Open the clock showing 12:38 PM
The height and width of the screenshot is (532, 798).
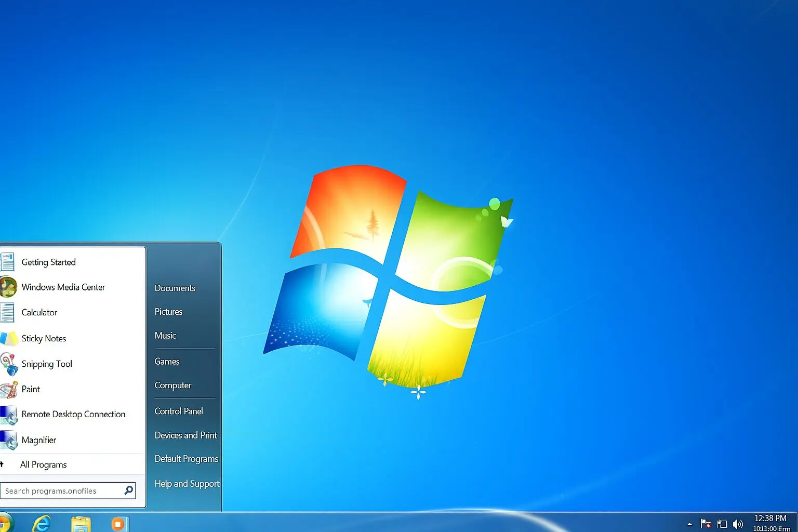coord(770,518)
